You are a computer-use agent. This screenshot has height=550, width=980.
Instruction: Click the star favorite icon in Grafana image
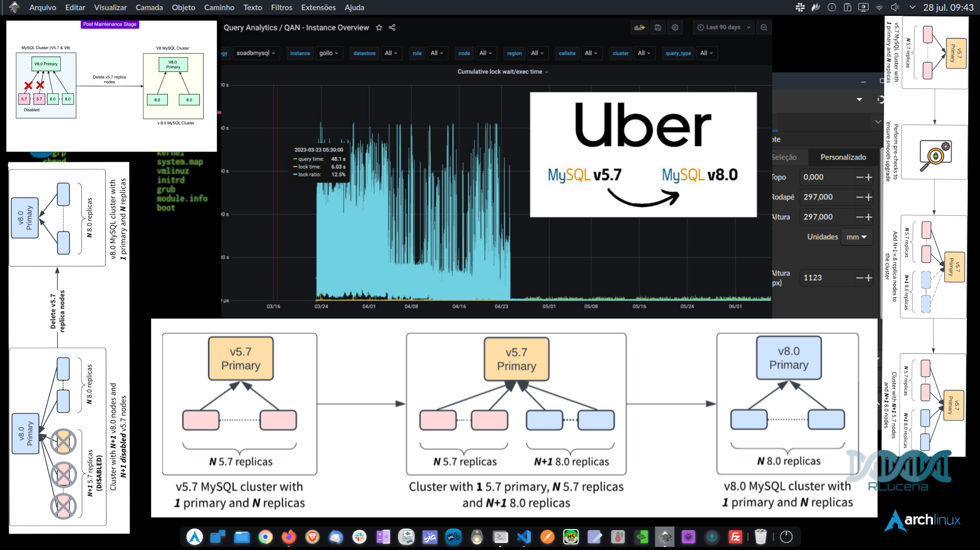(x=379, y=28)
